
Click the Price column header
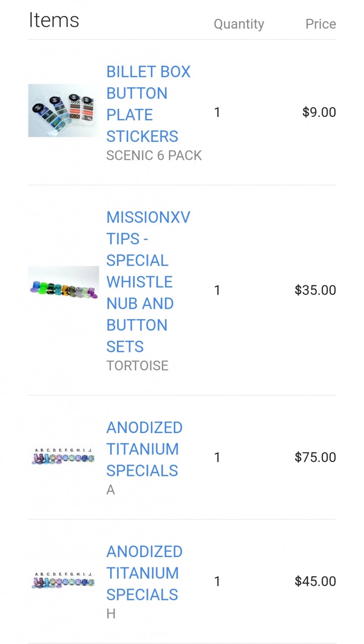tap(320, 24)
